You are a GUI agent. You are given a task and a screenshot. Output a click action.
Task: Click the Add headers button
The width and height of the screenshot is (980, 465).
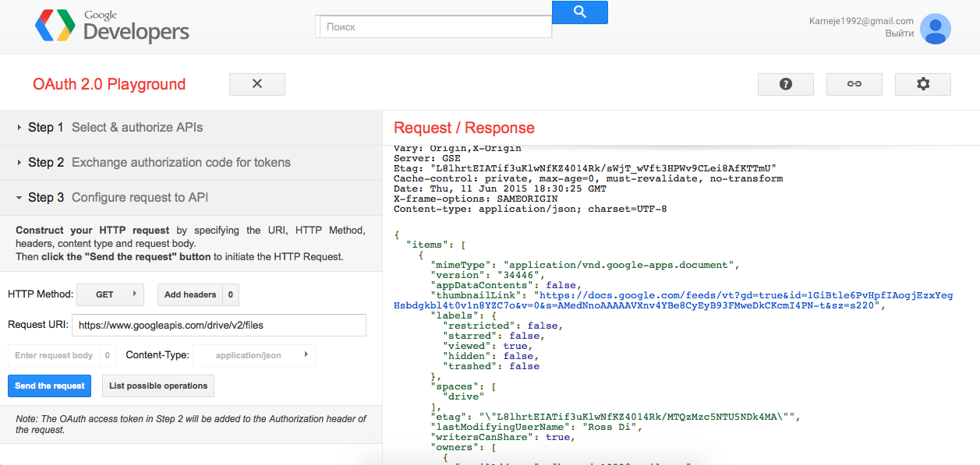(190, 294)
